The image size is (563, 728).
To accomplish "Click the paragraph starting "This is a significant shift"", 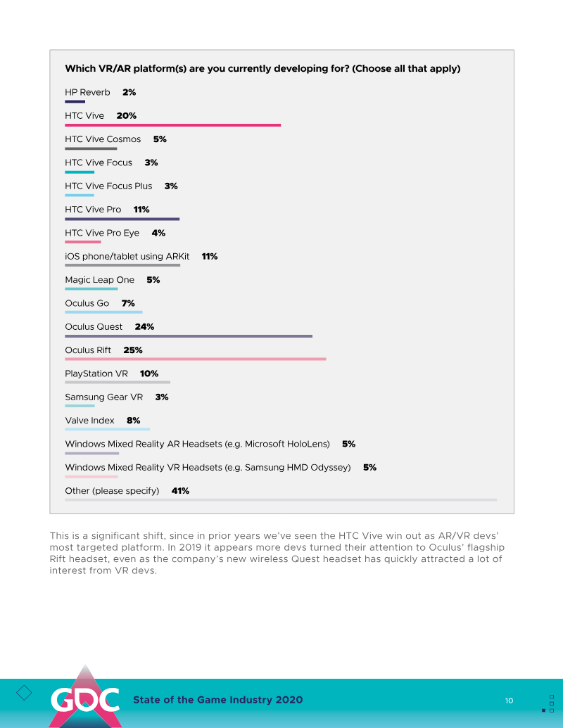I will click(x=278, y=553).
